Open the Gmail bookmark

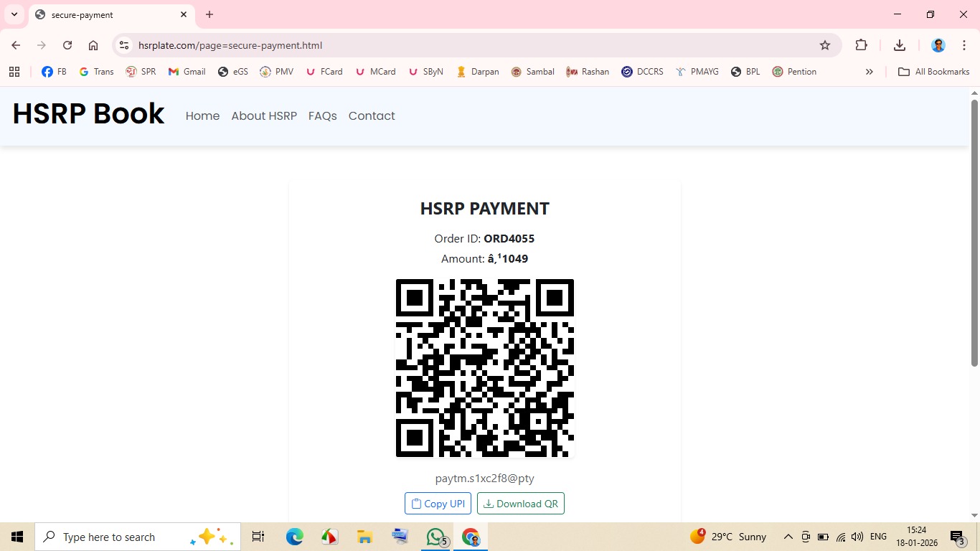pos(187,72)
